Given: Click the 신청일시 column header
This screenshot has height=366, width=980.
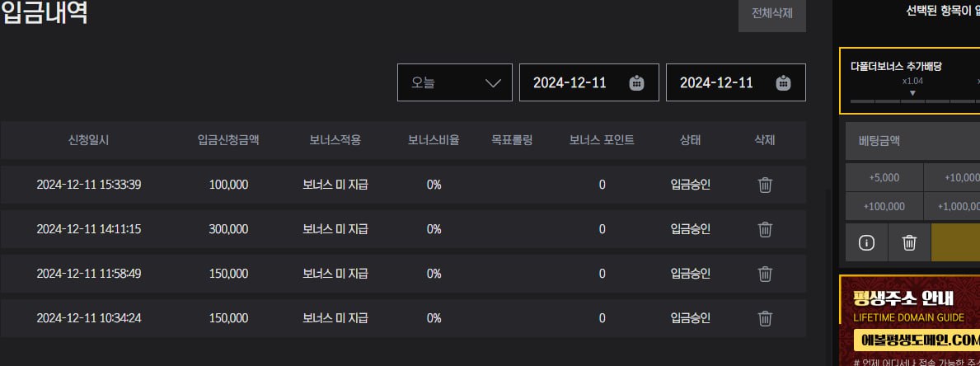Looking at the screenshot, I should [88, 140].
